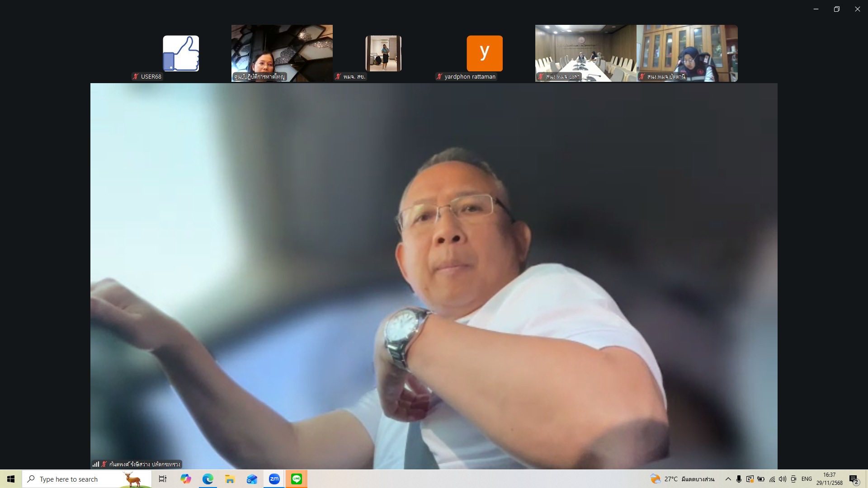
Task: Open LINE app from the taskbar
Action: pos(296,479)
